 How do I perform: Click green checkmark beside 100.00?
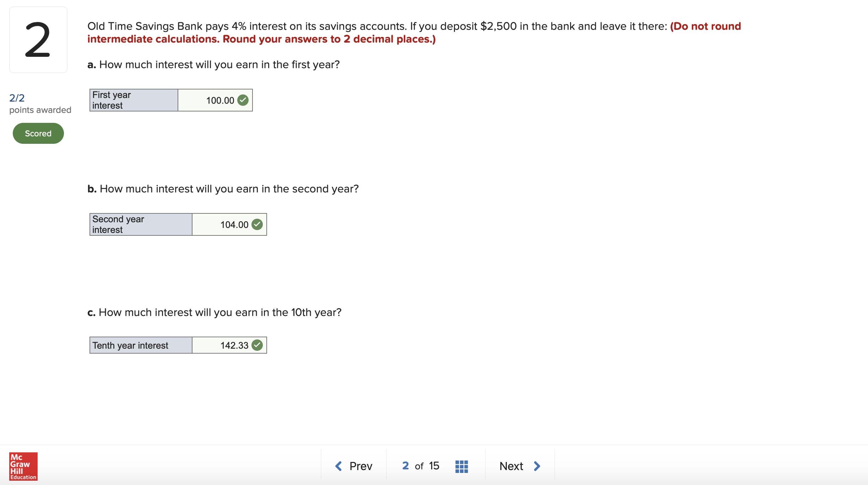point(243,100)
